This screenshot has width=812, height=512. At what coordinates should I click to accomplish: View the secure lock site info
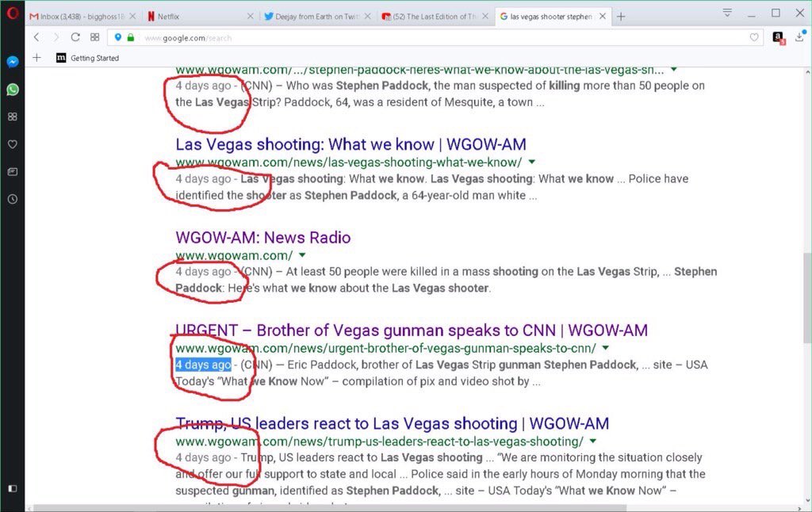(131, 37)
